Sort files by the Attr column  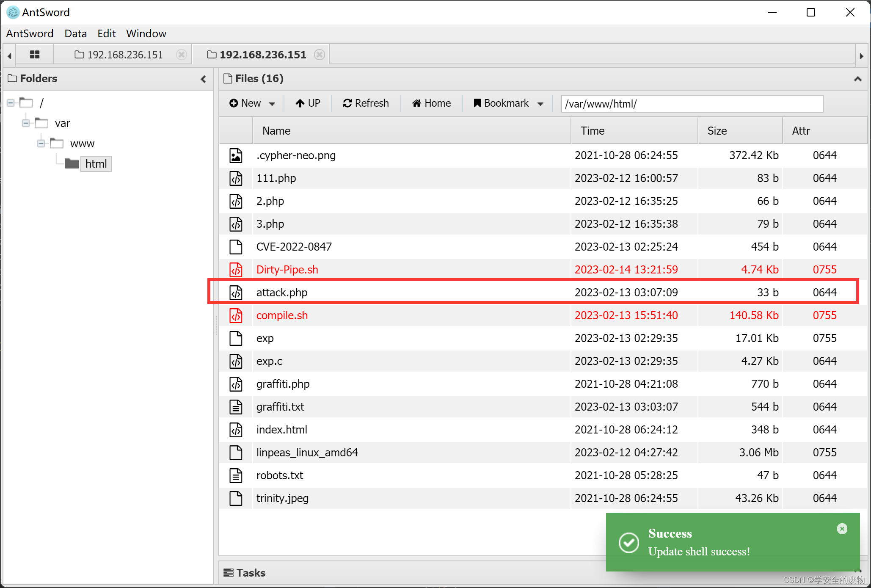(x=824, y=131)
